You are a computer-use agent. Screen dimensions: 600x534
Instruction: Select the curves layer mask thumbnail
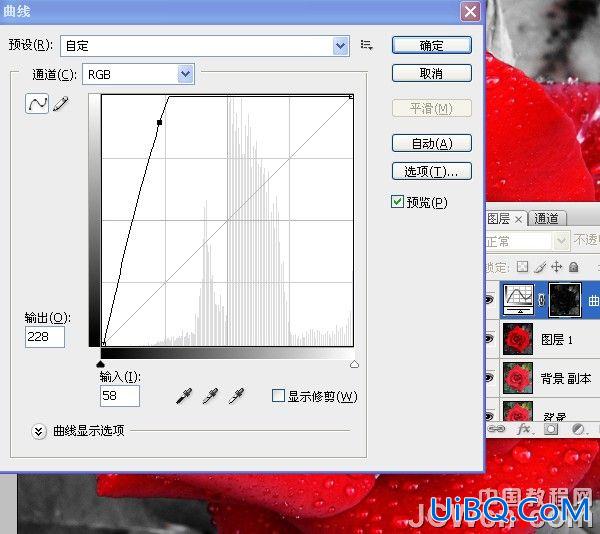(x=565, y=300)
